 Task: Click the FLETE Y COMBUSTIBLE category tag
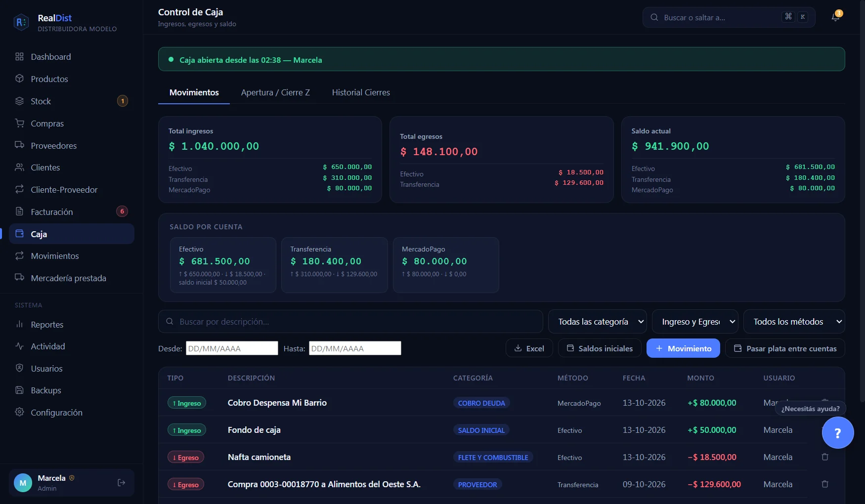tap(493, 458)
